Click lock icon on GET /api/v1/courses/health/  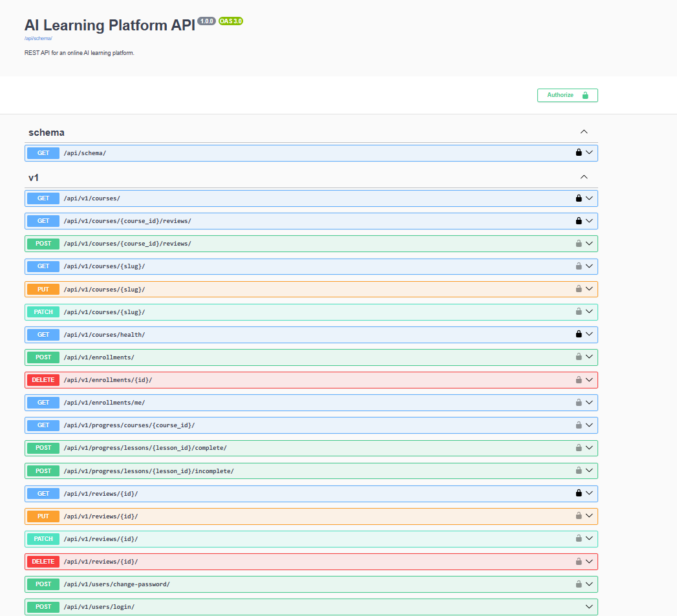click(x=579, y=334)
